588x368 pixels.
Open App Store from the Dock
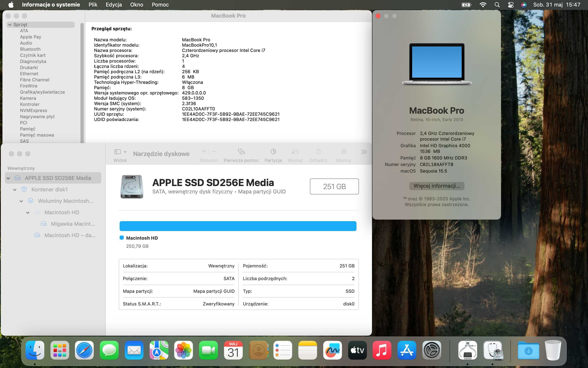[407, 350]
